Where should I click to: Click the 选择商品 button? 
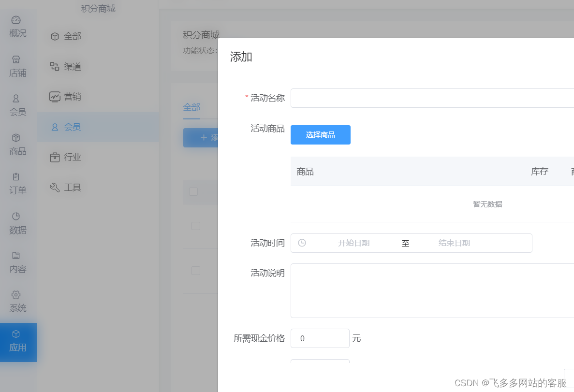click(x=320, y=135)
